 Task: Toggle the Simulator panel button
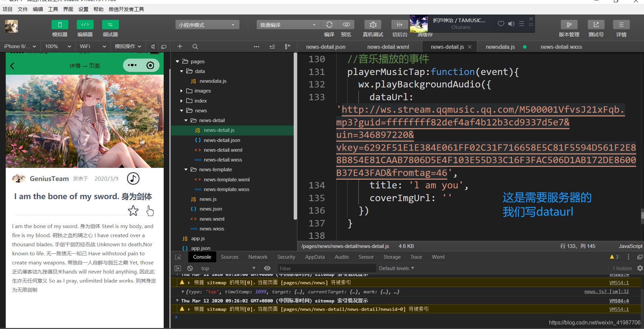(60, 25)
